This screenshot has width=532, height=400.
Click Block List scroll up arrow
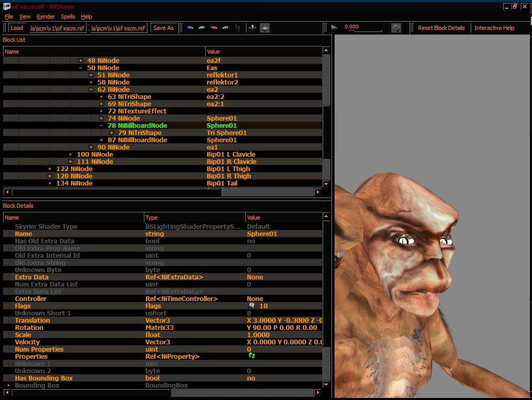(326, 50)
